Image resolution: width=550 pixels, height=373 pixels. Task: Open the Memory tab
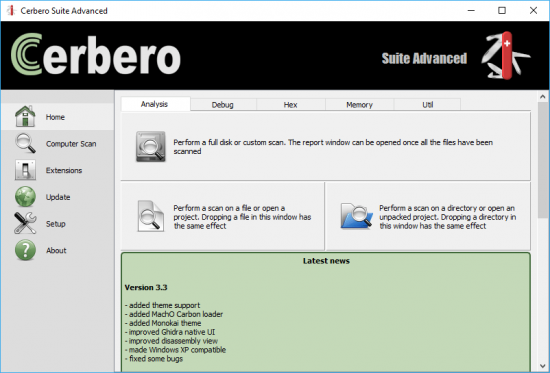[359, 105]
